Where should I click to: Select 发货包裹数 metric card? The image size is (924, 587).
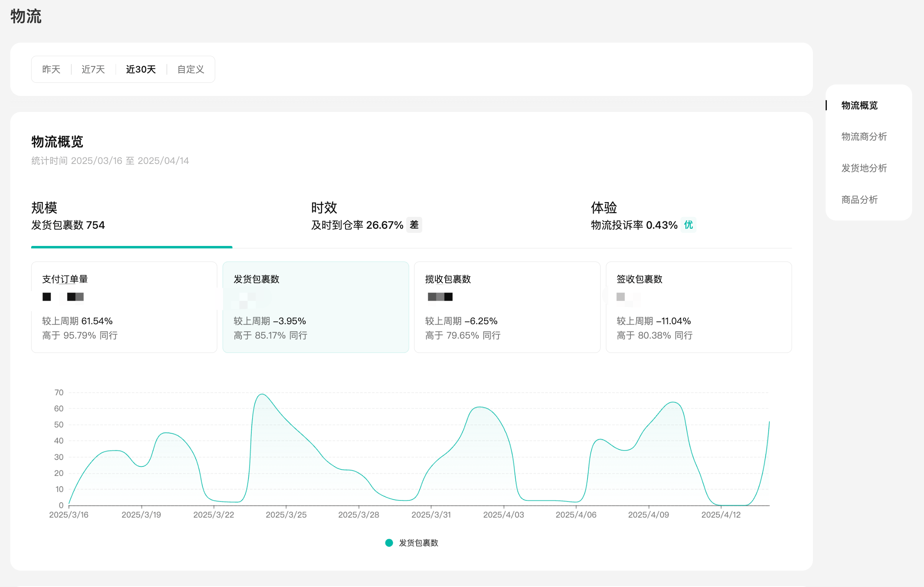click(315, 307)
